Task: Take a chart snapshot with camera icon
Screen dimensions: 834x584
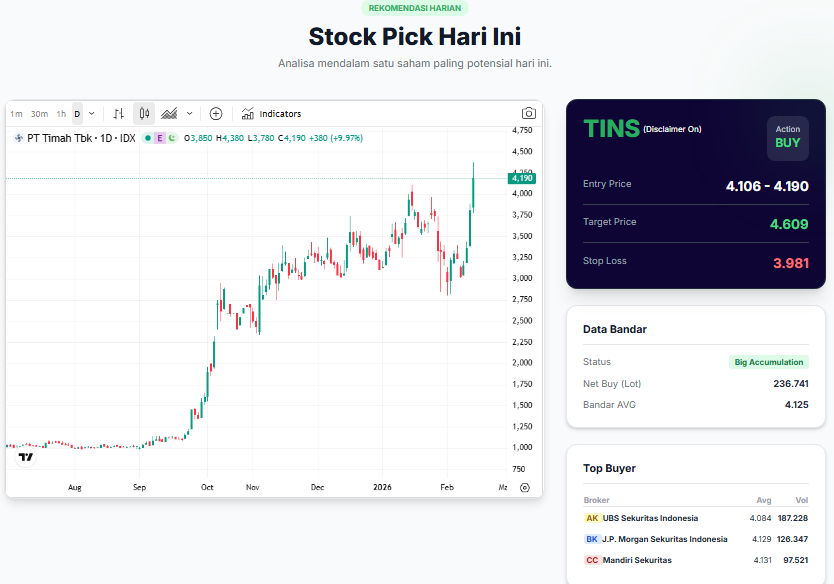Action: coord(528,114)
